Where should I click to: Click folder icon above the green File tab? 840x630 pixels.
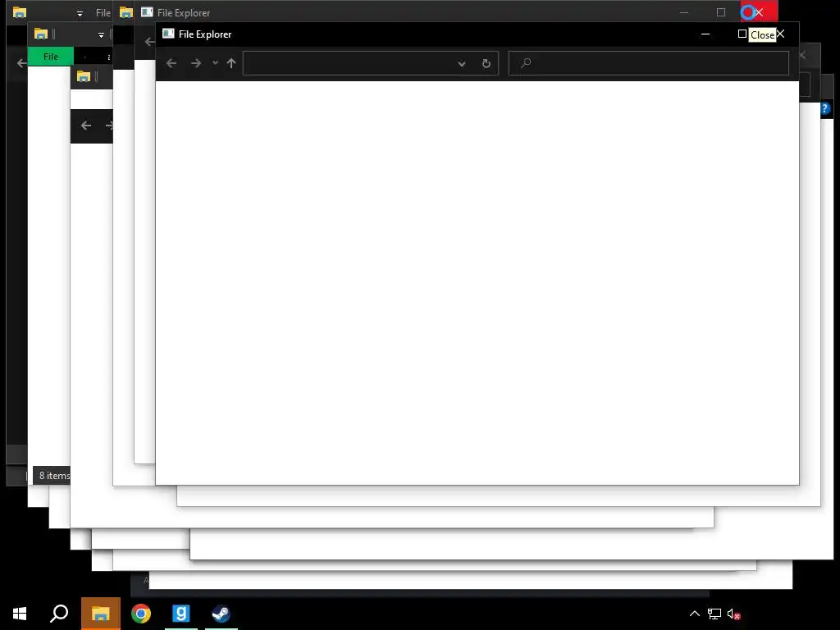point(41,34)
